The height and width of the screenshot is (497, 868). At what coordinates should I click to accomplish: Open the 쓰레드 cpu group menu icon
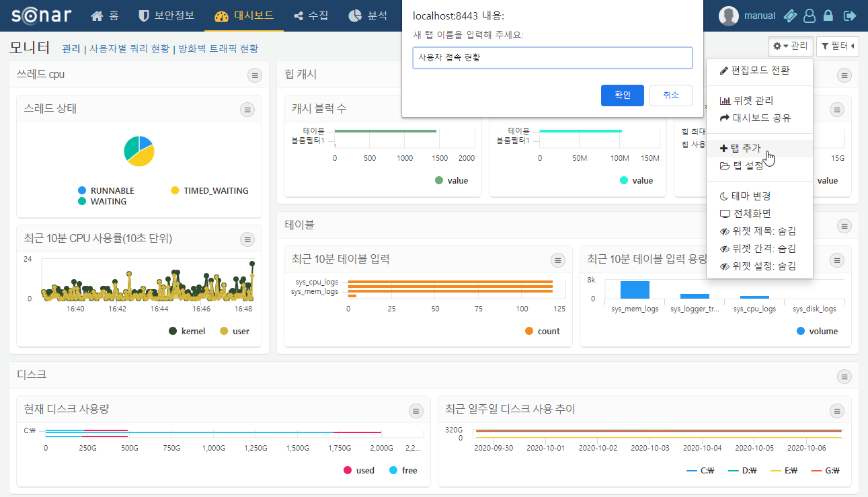pos(255,75)
